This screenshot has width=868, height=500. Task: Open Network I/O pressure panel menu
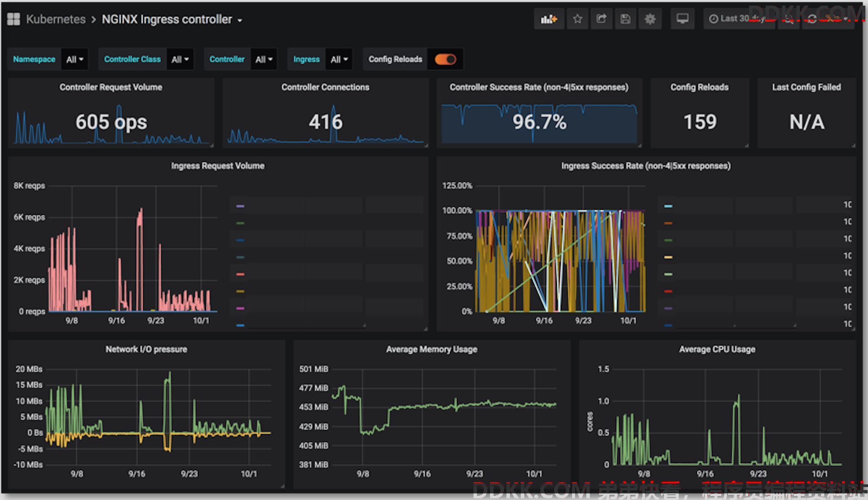(x=146, y=349)
